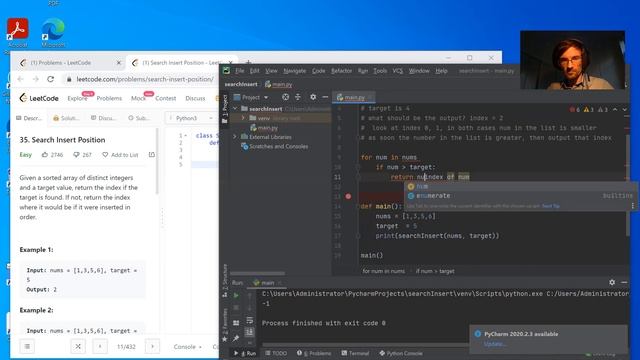
Task: Open the Terminal tool window tab
Action: [355, 353]
